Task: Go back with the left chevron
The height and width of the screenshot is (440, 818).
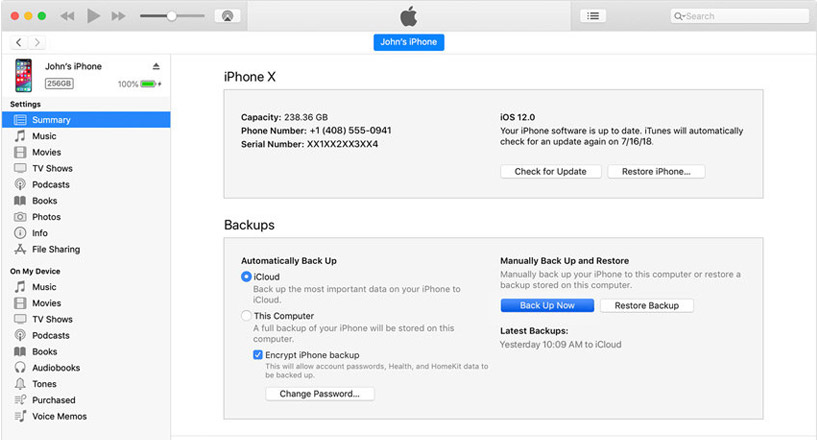Action: pyautogui.click(x=19, y=42)
